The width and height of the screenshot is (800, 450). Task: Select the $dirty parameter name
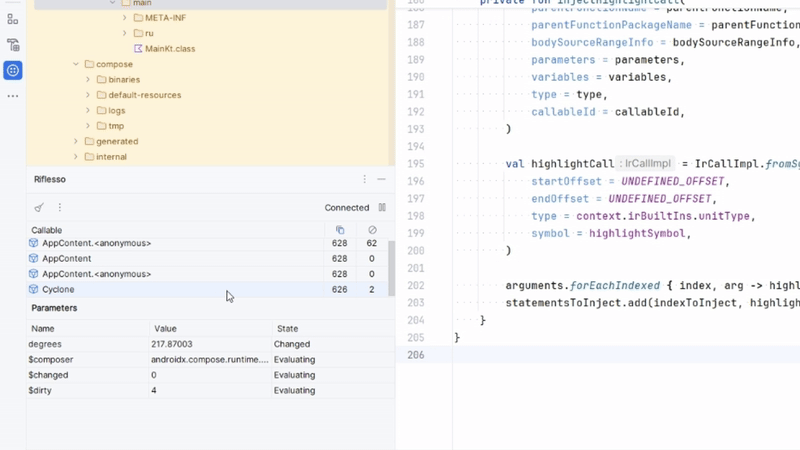point(40,390)
